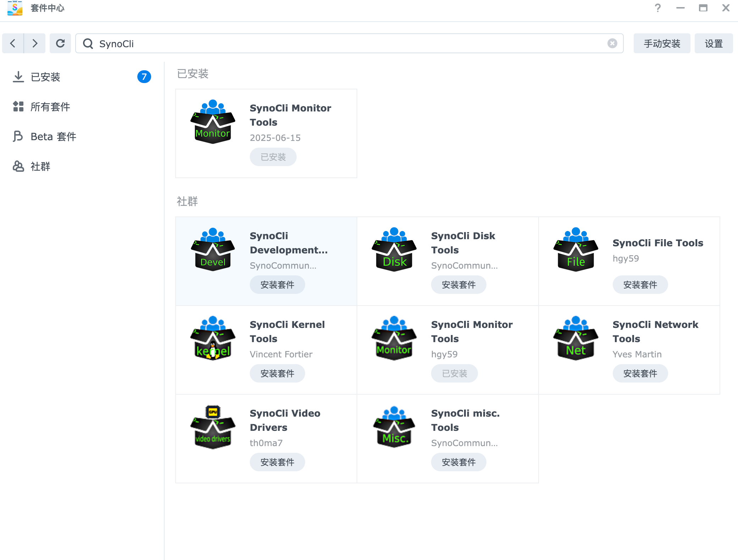Install SynoCli Network Tools via 安装套件
The width and height of the screenshot is (738, 560).
click(x=640, y=373)
